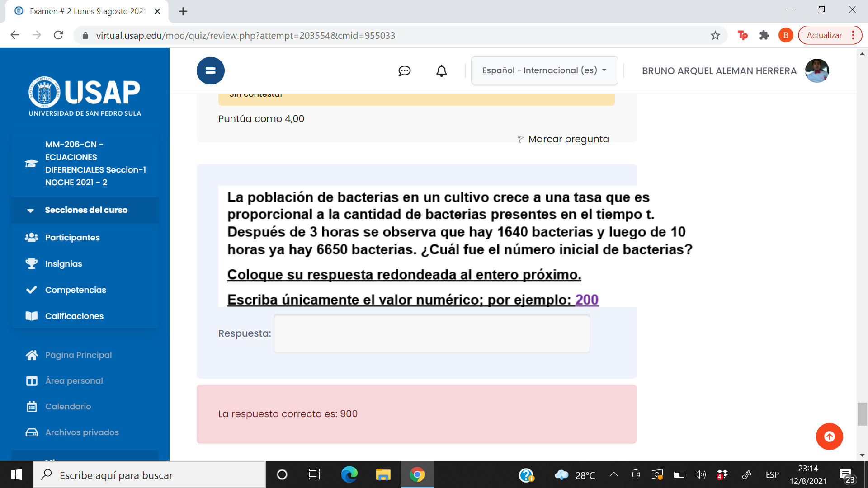Click the Actualizar button

(825, 35)
